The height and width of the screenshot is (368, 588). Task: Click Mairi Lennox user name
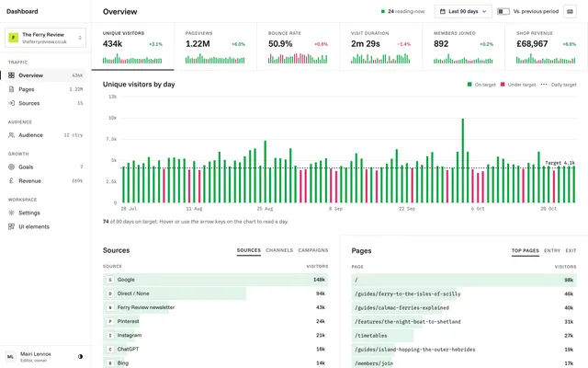pyautogui.click(x=36, y=354)
